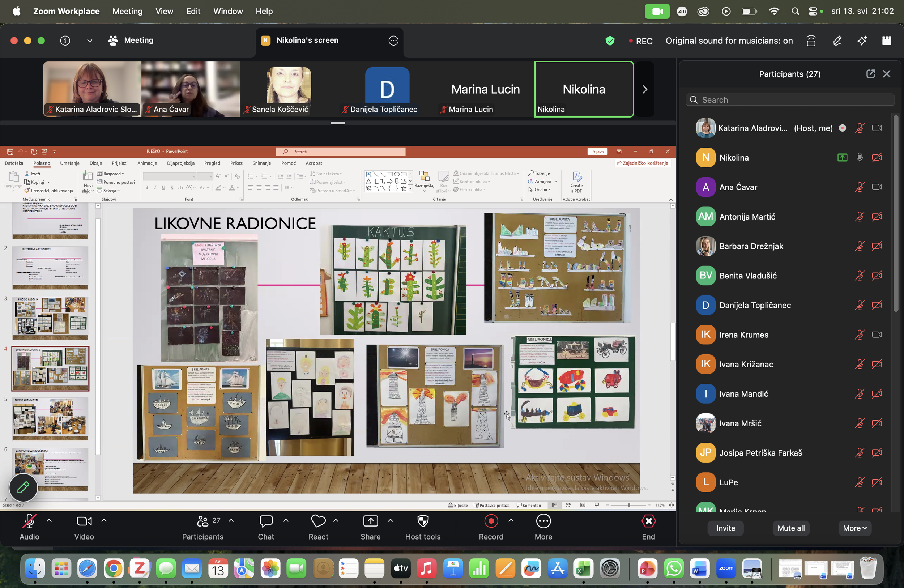Open Zoom app in the Dock
This screenshot has height=588, width=904.
coord(726,568)
